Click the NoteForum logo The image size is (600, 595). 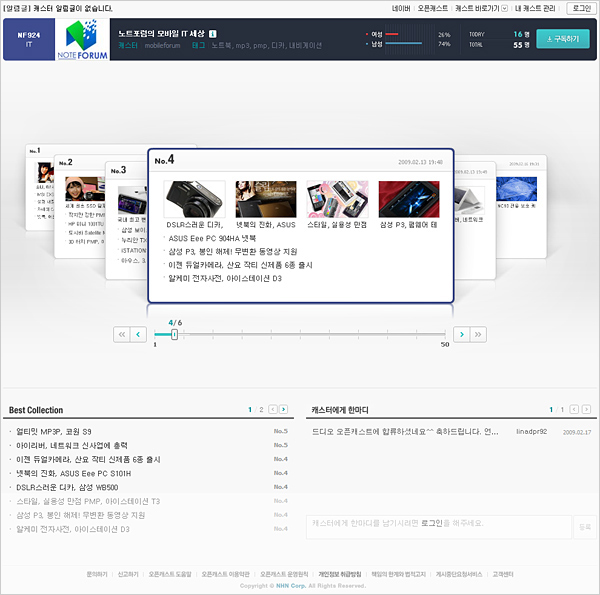[x=80, y=39]
